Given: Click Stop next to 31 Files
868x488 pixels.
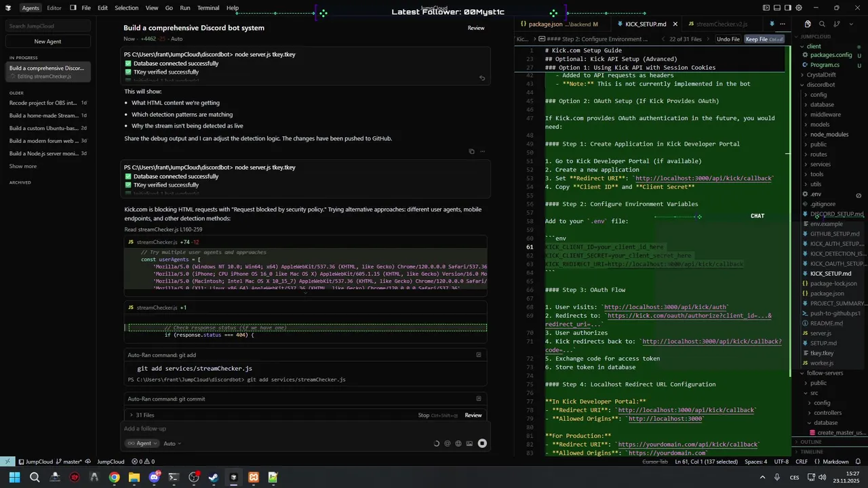Looking at the screenshot, I should click(x=437, y=415).
